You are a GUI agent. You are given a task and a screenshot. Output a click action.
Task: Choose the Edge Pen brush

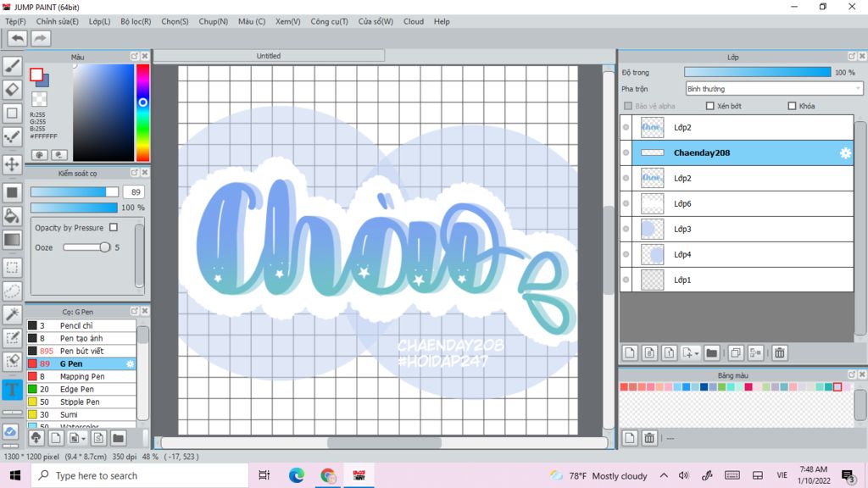coord(81,390)
